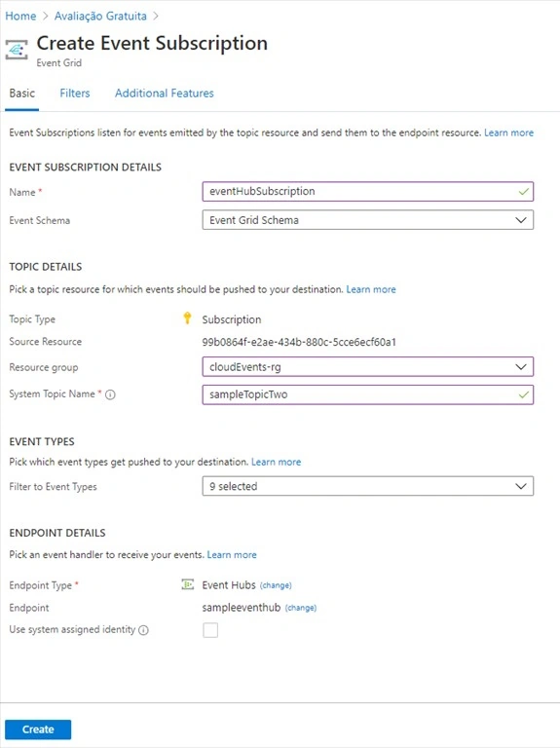Viewport: 560px width, 748px height.
Task: Click the Create button
Action: [x=38, y=729]
